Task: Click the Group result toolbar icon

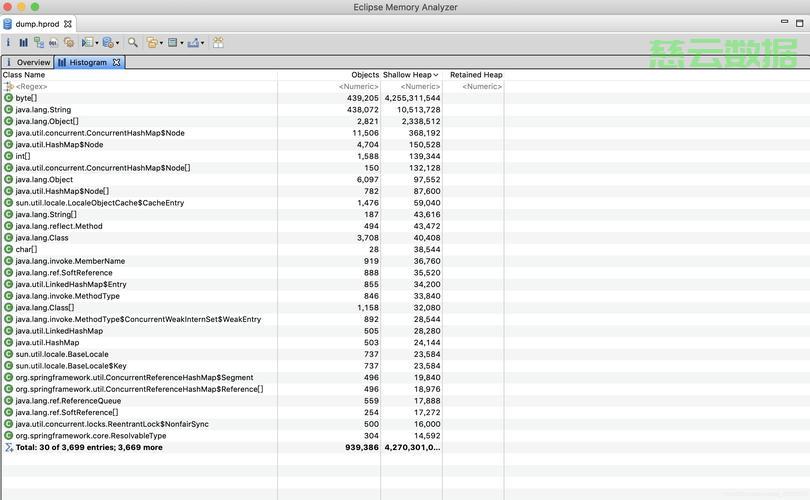Action: coord(152,43)
